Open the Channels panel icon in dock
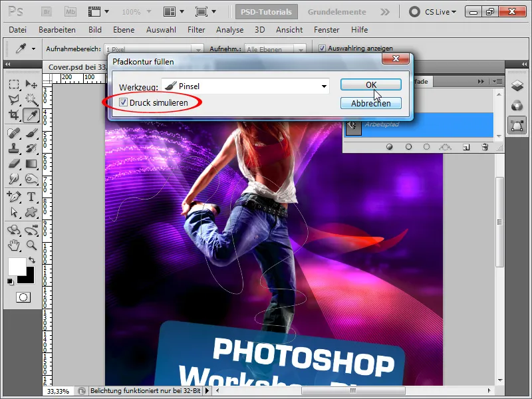The height and width of the screenshot is (399, 532). coord(517,106)
